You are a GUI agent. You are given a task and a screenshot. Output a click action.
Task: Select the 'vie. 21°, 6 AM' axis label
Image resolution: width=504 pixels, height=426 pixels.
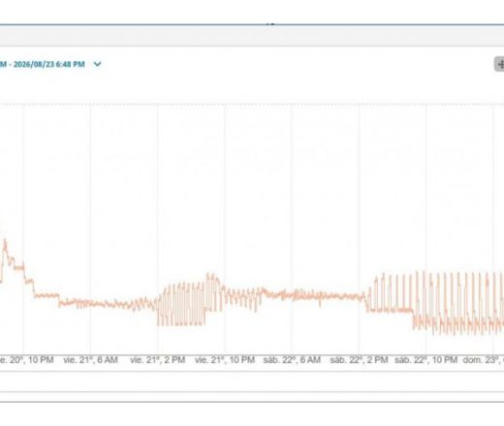pos(90,360)
